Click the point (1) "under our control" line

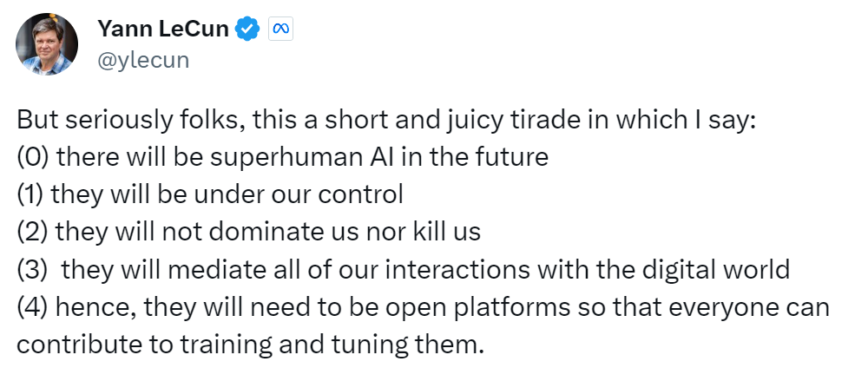point(210,194)
